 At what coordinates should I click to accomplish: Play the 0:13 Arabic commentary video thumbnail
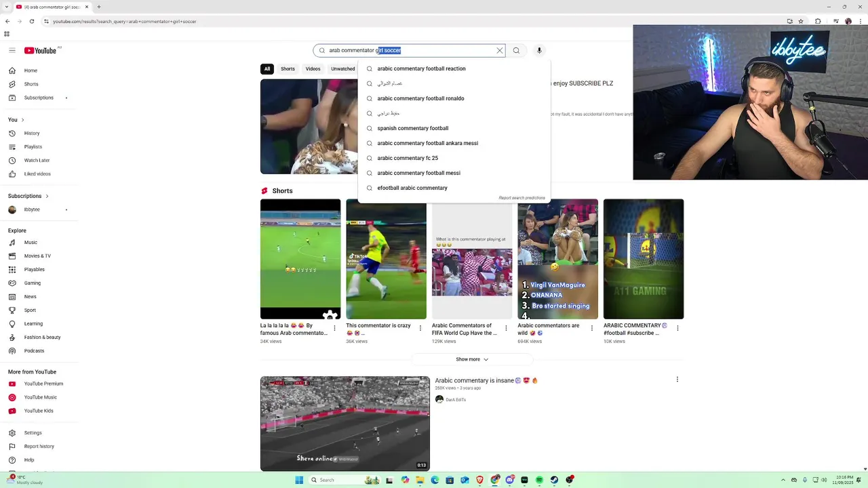(345, 424)
